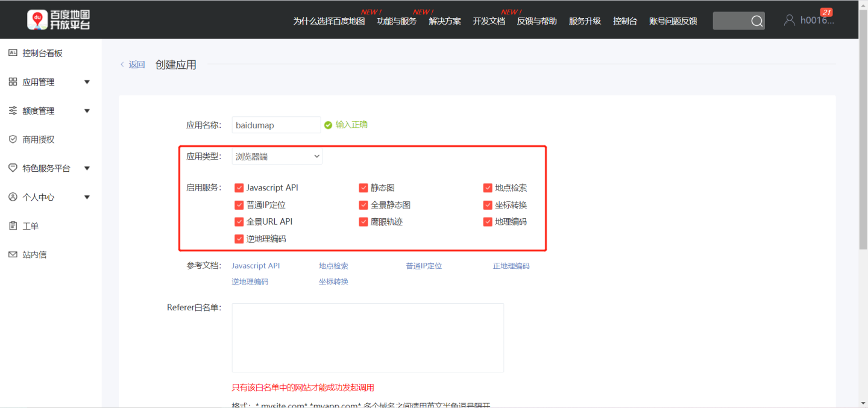Uncheck the Javascript API checkbox

pos(239,188)
